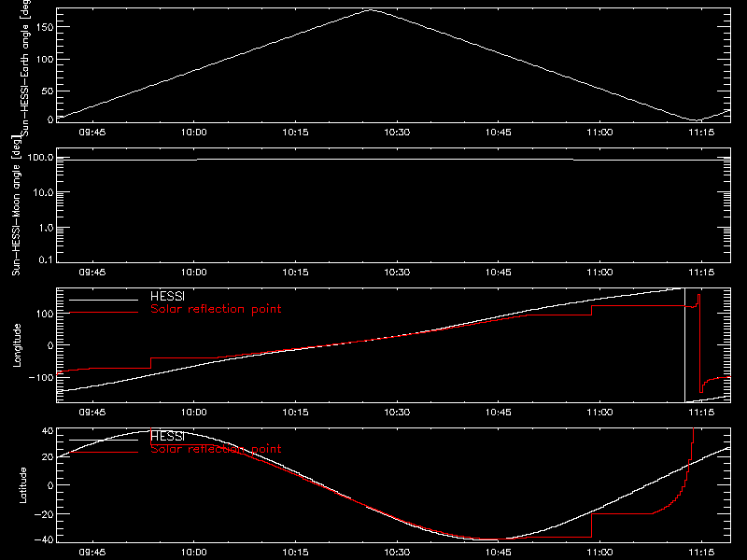The width and height of the screenshot is (747, 560).
Task: Click 10:45 time label under Moon angle plot
Action: (499, 272)
